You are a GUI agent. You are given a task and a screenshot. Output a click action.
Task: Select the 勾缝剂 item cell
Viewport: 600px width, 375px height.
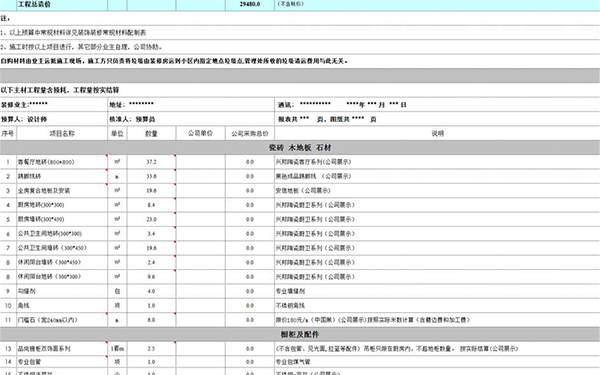pyautogui.click(x=62, y=291)
